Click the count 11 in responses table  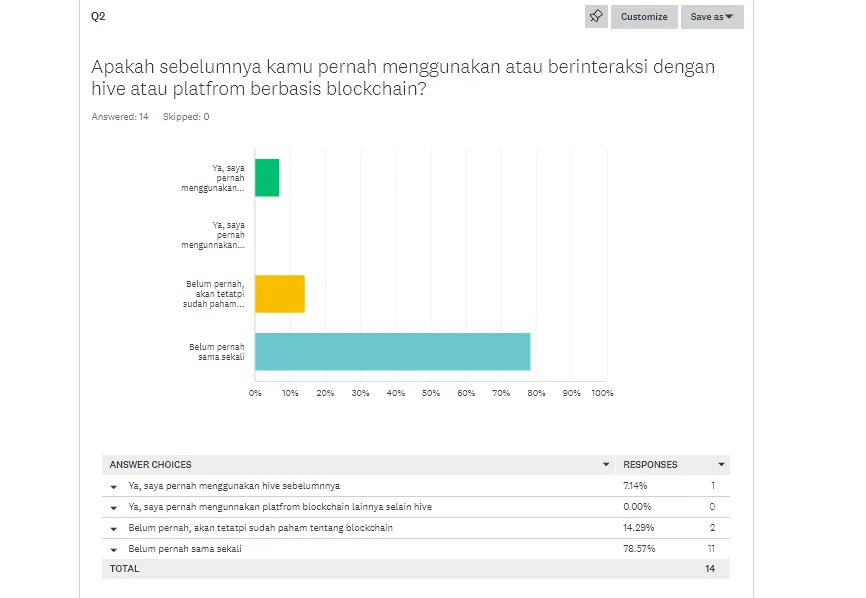(711, 549)
